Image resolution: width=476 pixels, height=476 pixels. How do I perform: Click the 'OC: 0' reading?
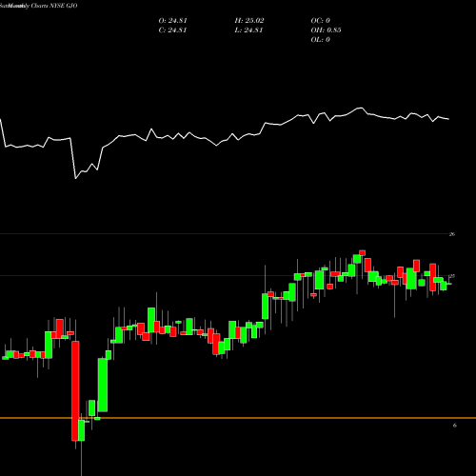point(321,21)
